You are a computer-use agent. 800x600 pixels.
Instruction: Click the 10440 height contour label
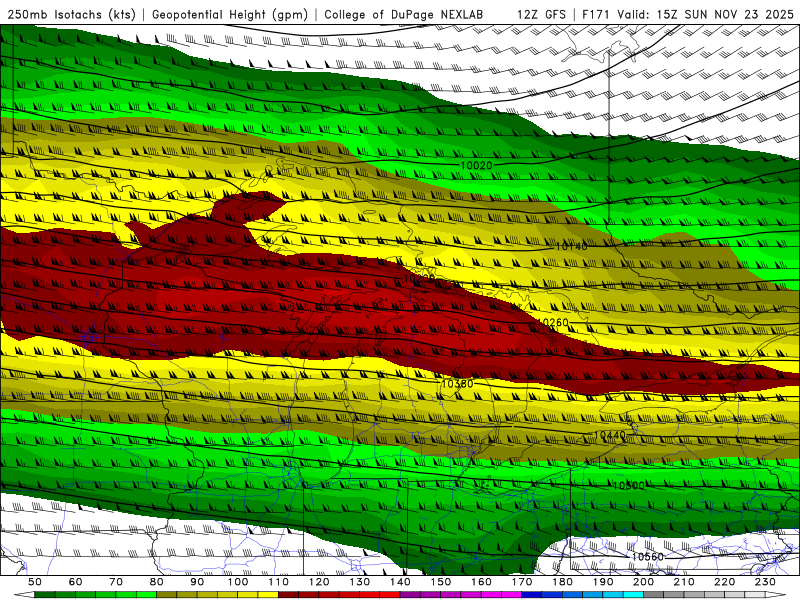[x=610, y=435]
